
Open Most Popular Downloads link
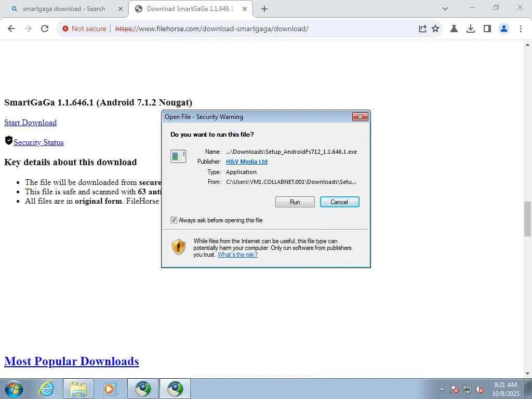tap(72, 362)
